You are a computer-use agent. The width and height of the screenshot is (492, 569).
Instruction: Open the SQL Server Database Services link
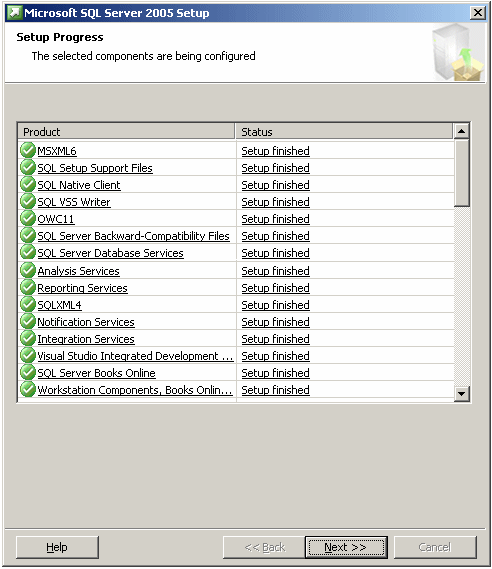[x=111, y=253]
